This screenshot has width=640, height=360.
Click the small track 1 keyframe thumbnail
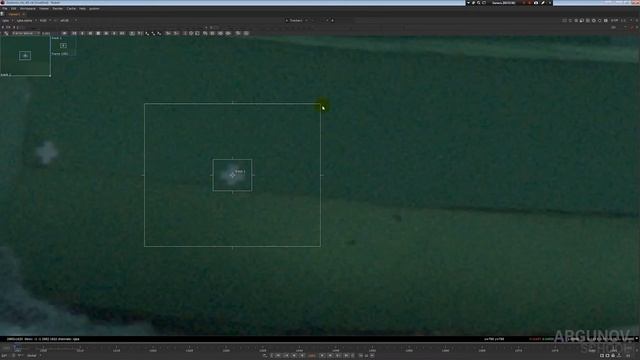coord(63,46)
